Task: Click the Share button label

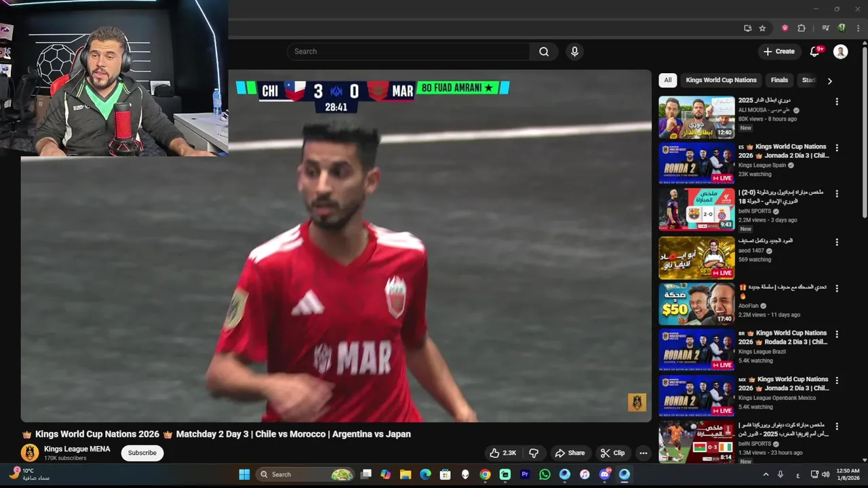Action: click(x=576, y=453)
